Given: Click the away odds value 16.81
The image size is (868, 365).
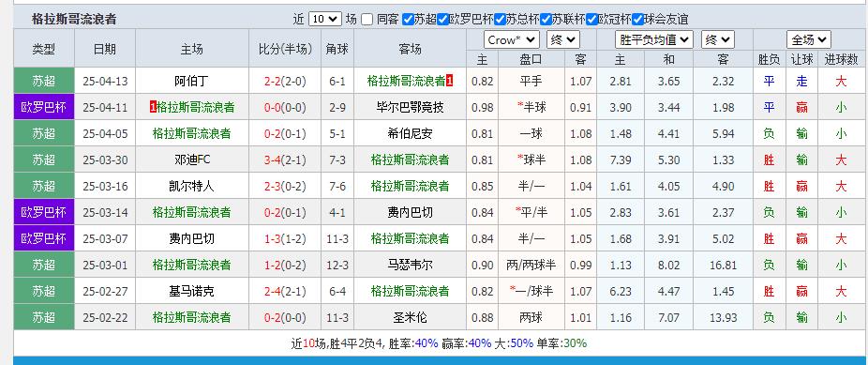Looking at the screenshot, I should [x=723, y=266].
